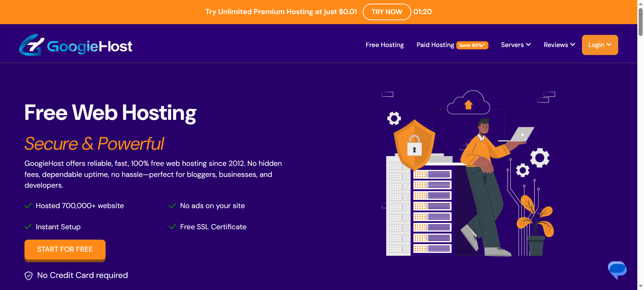Expand the Reviews dropdown menu

[x=559, y=45]
